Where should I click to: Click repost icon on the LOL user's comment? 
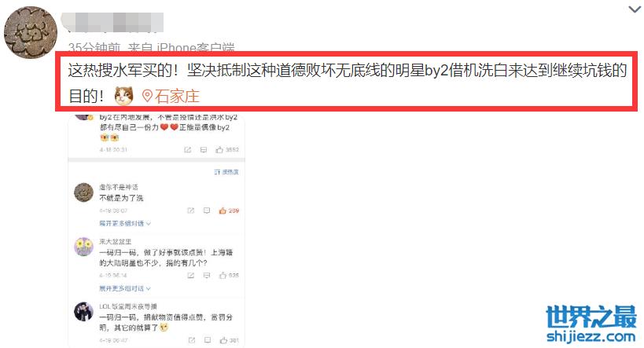(191, 340)
